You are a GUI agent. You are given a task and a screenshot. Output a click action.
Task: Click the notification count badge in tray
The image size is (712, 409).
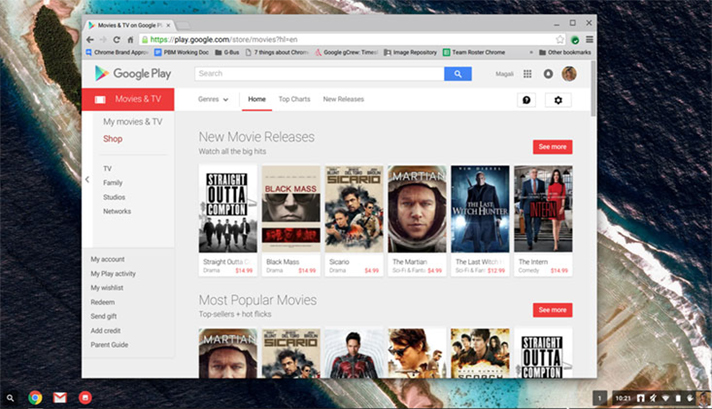[599, 398]
